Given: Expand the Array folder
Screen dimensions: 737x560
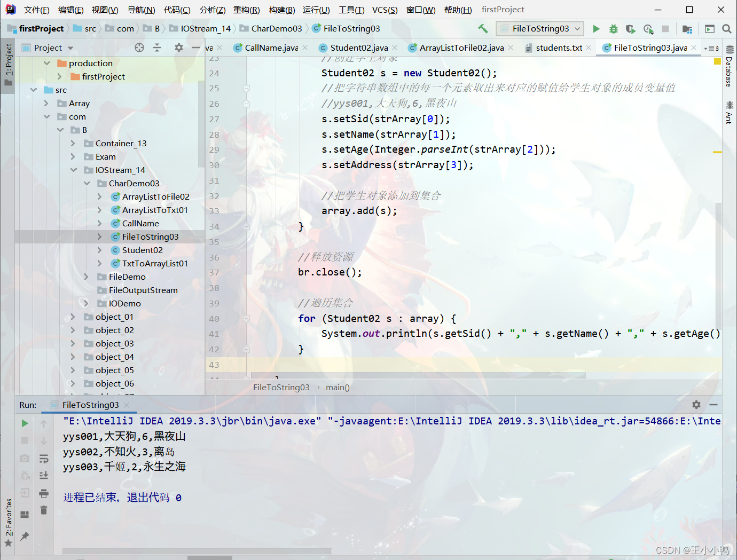Looking at the screenshot, I should pos(46,103).
